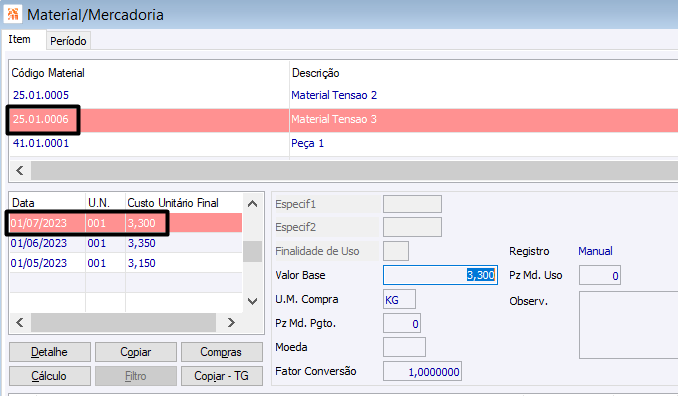Click the Pz Md. Uso field
678x396 pixels.
(x=600, y=275)
